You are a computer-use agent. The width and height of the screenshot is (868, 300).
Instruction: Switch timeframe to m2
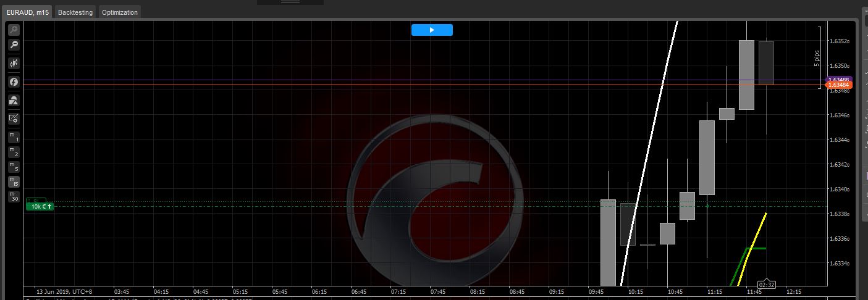[14, 152]
